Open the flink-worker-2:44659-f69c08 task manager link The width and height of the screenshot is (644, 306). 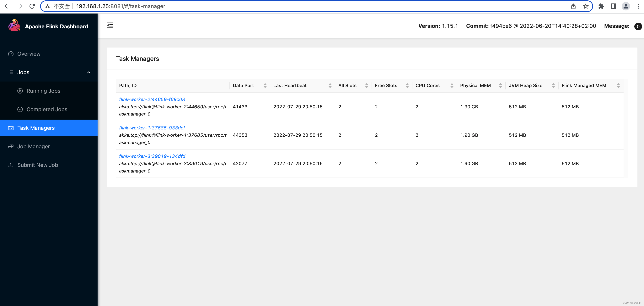[152, 99]
